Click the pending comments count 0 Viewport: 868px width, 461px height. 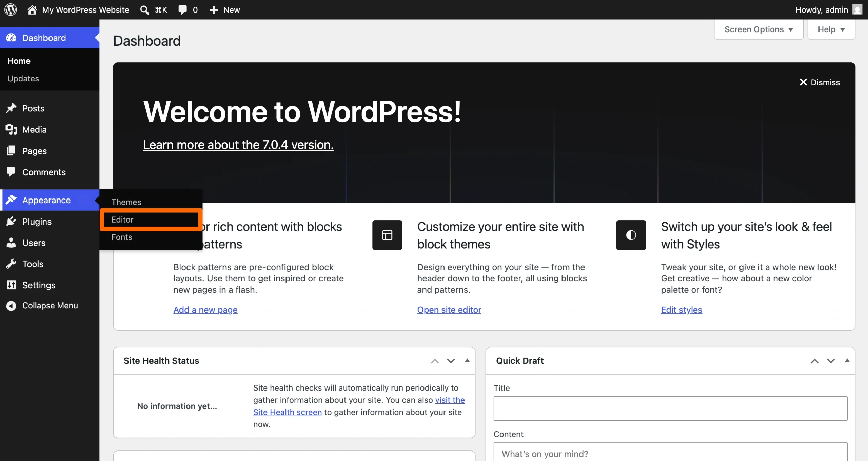click(x=195, y=10)
